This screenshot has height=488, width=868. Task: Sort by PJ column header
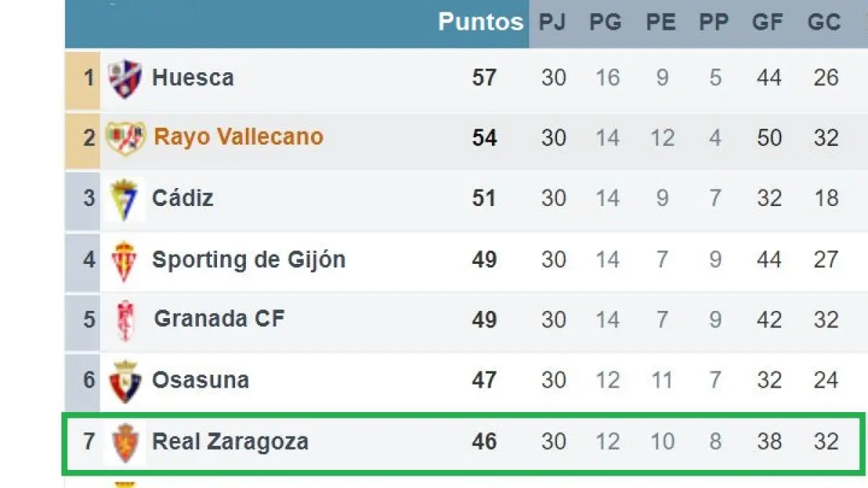tap(553, 22)
